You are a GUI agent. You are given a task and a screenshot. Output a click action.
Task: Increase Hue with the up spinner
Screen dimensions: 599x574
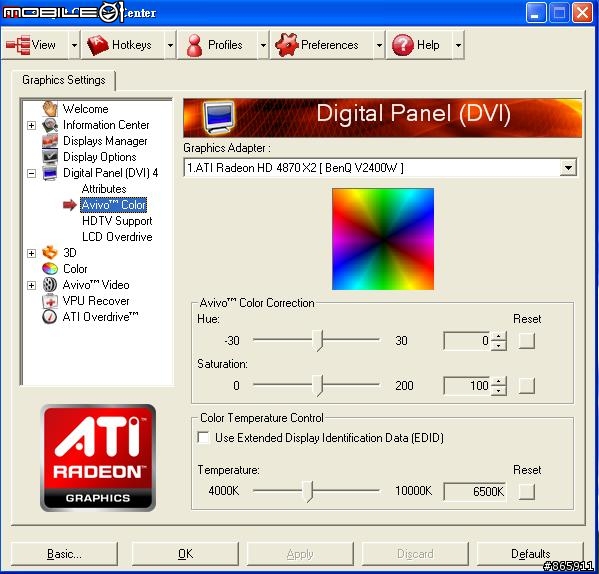(x=499, y=336)
